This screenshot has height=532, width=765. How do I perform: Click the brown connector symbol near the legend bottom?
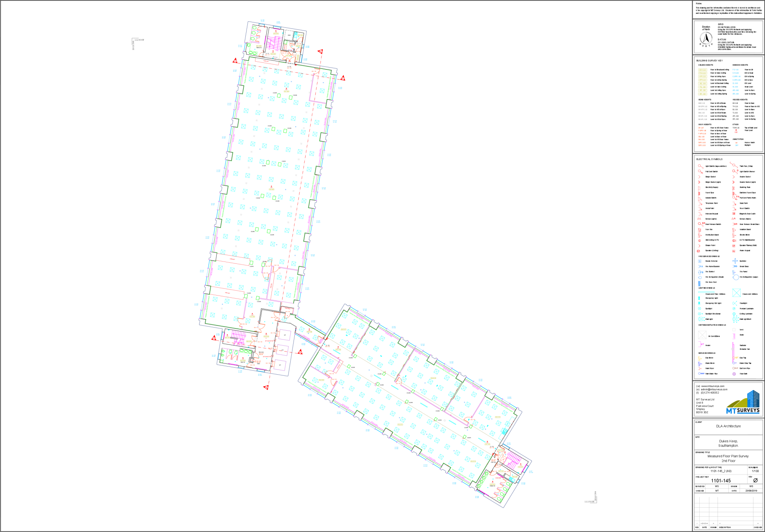[x=735, y=367]
